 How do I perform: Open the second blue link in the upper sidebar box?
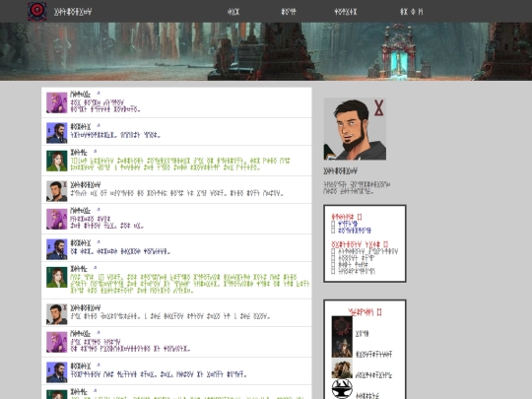click(355, 231)
